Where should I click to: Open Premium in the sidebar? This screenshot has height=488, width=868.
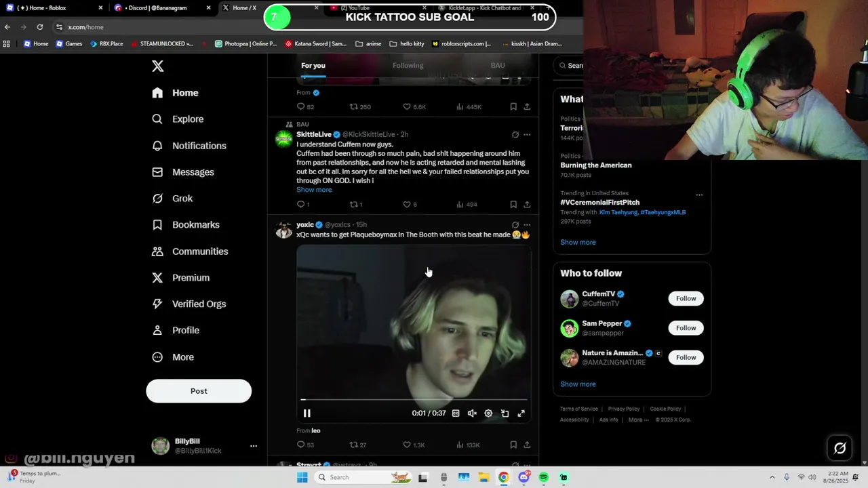[180, 278]
